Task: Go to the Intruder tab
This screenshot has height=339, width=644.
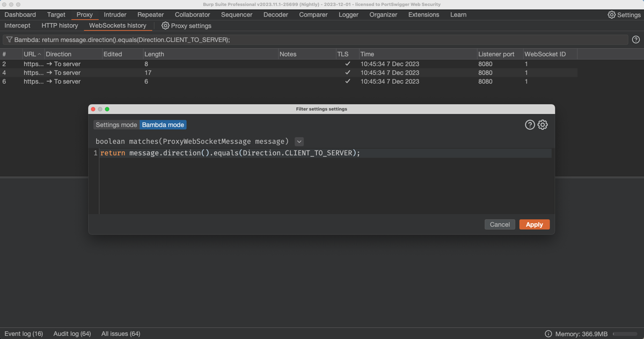Action: (x=115, y=14)
